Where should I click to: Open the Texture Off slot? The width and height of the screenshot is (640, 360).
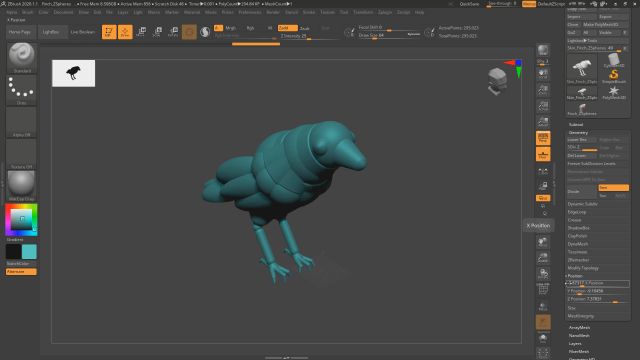(x=21, y=154)
